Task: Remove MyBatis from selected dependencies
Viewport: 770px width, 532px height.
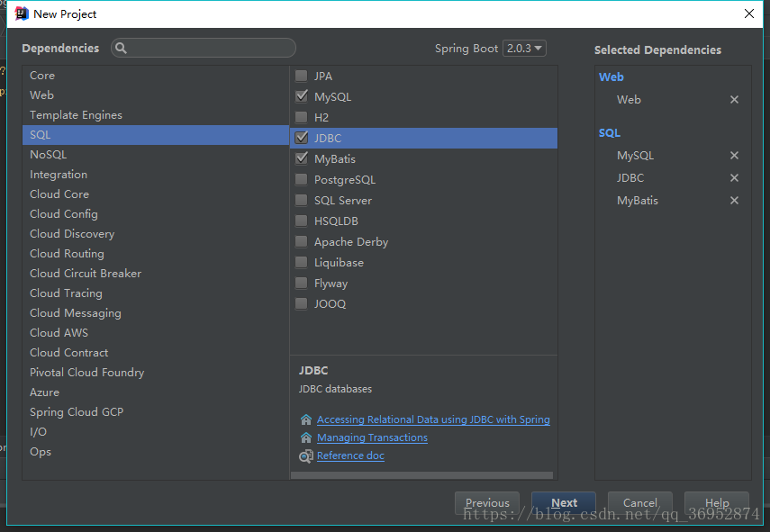Action: point(734,200)
